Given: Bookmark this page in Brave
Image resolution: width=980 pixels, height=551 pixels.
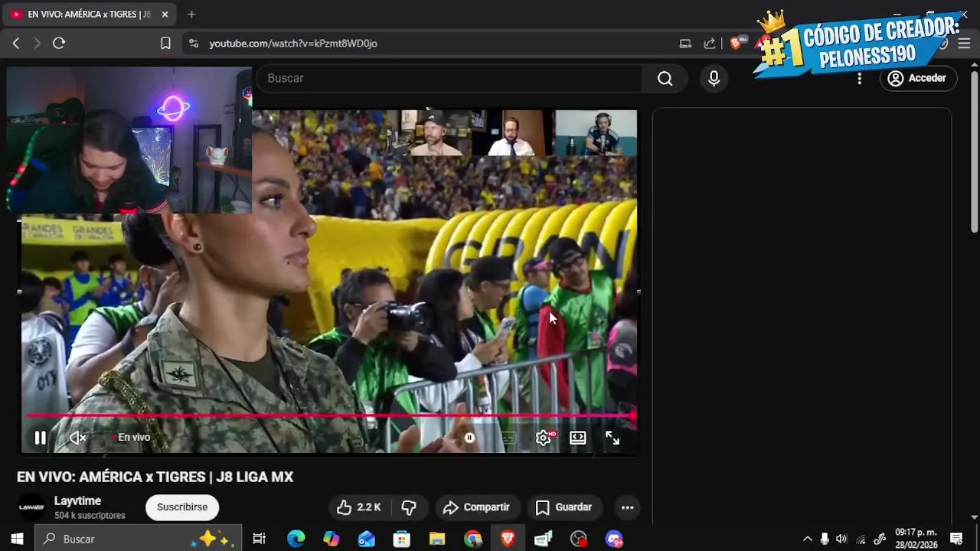Looking at the screenshot, I should (165, 44).
